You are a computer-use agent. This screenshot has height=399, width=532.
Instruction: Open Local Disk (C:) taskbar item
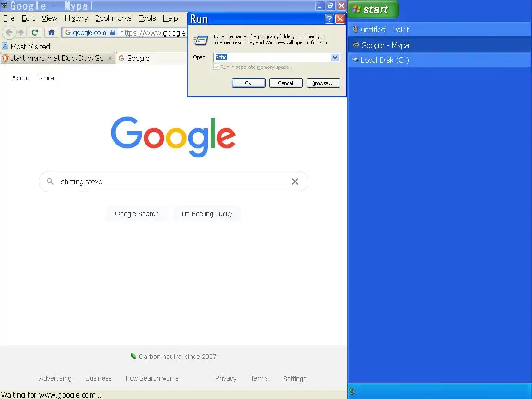(439, 60)
